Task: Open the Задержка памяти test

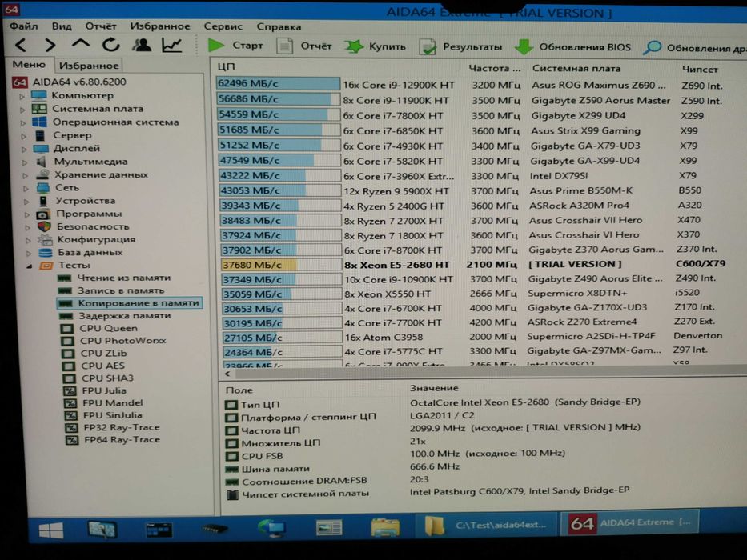Action: (x=125, y=316)
